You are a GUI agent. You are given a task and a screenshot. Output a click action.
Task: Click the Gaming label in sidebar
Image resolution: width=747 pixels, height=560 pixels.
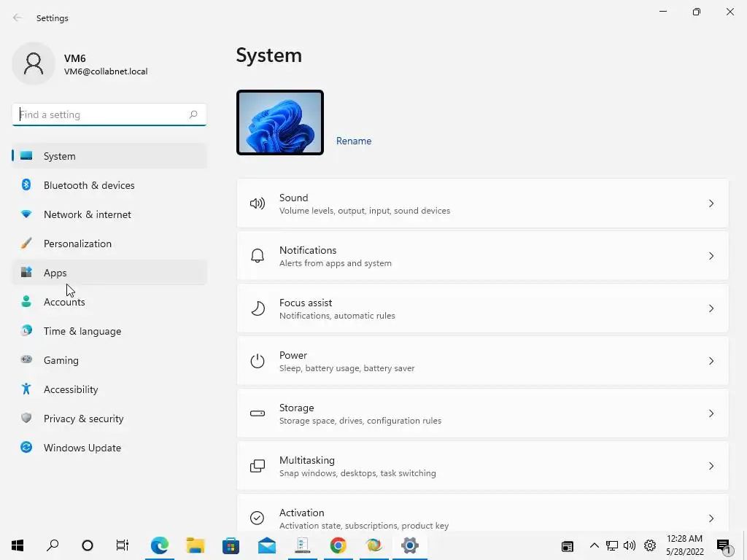pos(61,360)
